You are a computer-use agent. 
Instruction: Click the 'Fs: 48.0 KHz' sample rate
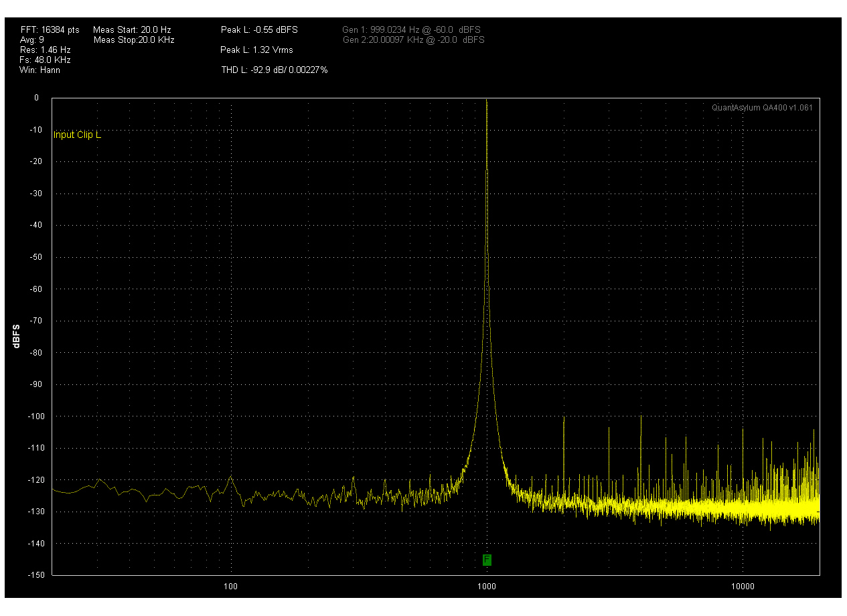46,60
